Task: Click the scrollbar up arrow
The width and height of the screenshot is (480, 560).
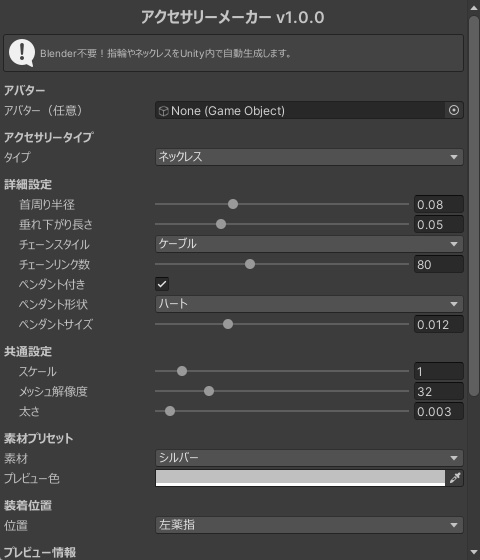Action: [x=474, y=7]
